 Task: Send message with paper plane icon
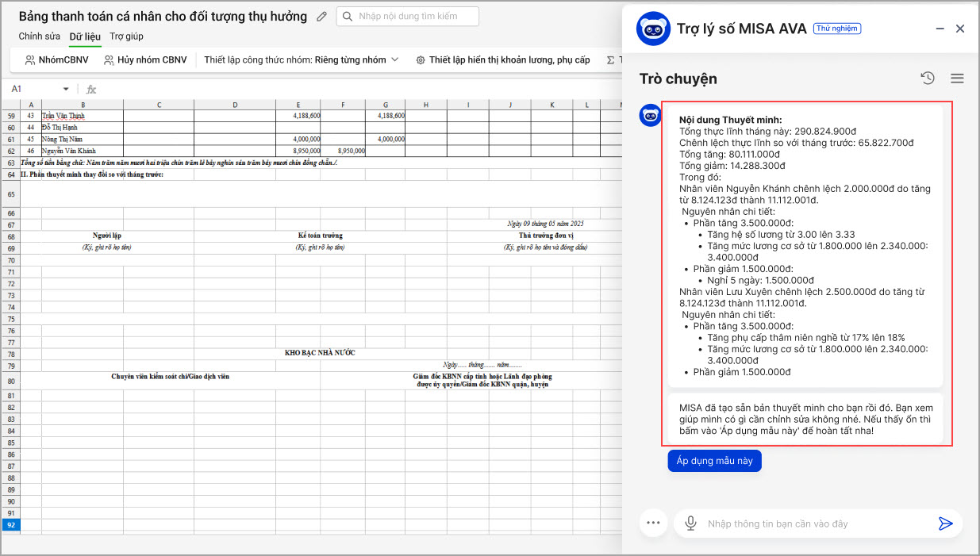pos(945,523)
